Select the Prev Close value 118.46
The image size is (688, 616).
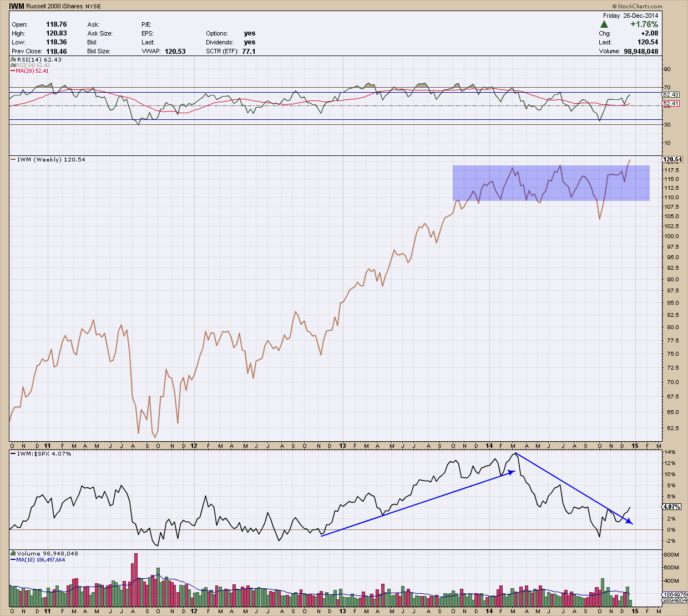tap(57, 51)
